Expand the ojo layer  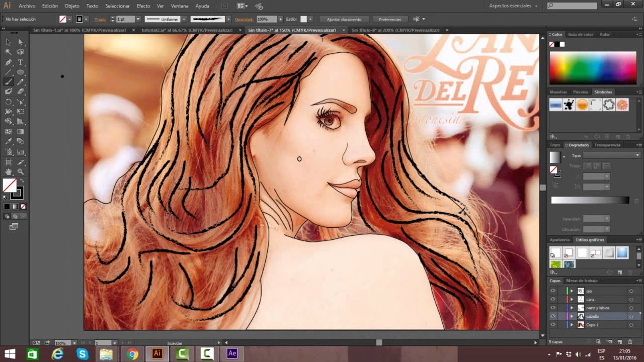(x=572, y=291)
